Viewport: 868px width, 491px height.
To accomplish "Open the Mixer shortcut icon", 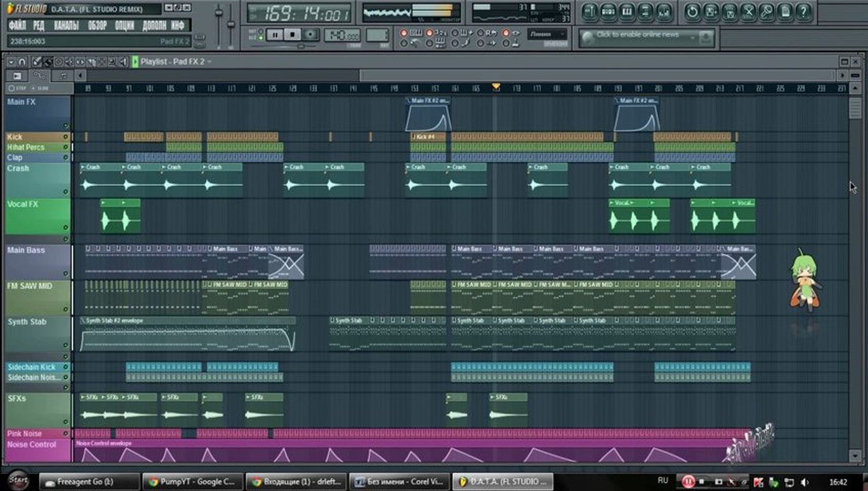I will pos(663,12).
